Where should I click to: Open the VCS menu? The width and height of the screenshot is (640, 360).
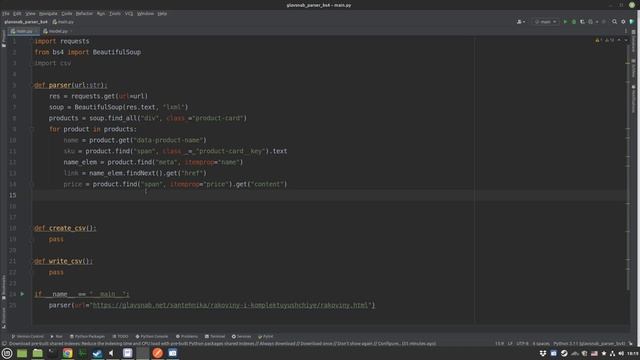(129, 13)
